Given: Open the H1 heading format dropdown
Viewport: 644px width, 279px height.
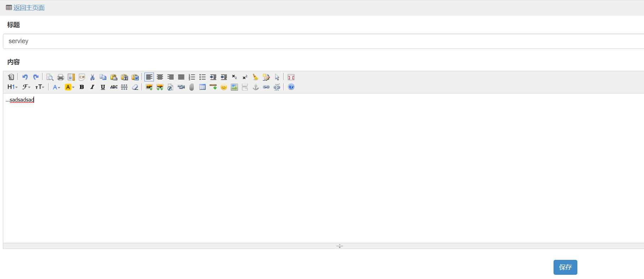Looking at the screenshot, I should coord(12,87).
